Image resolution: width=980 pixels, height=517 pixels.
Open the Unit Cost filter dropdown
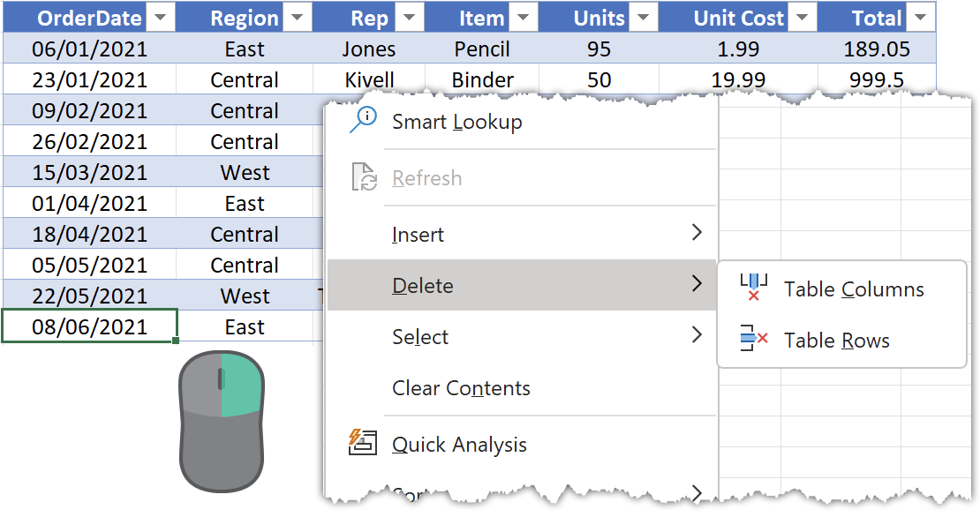[802, 19]
